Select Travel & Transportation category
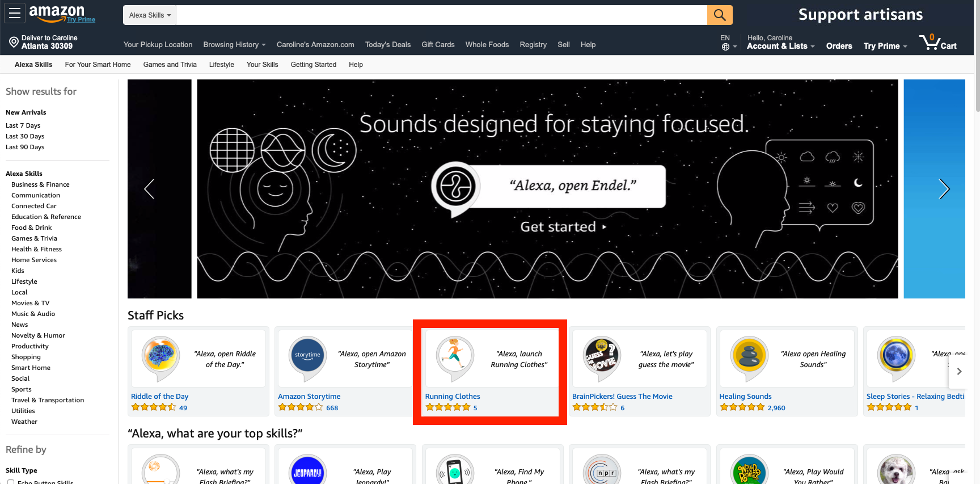Viewport: 980px width, 484px height. pos(48,400)
